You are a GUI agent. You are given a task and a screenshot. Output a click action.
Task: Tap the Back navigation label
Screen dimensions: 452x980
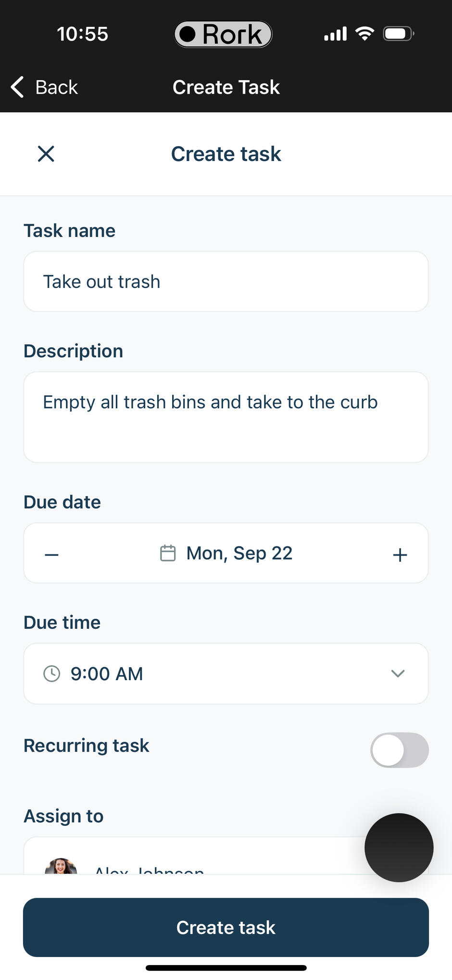tap(56, 87)
